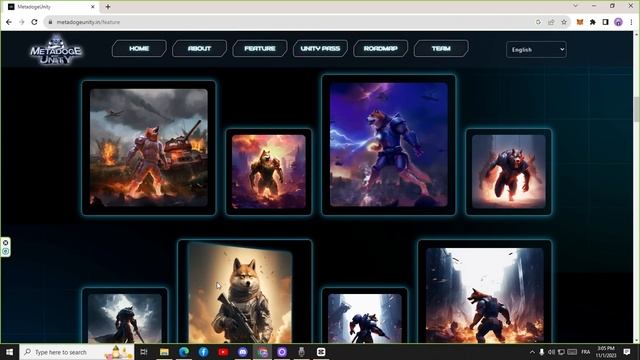Screen dimensions: 640x360
Task: Close the MetadogeUnity tab
Action: (93, 7)
